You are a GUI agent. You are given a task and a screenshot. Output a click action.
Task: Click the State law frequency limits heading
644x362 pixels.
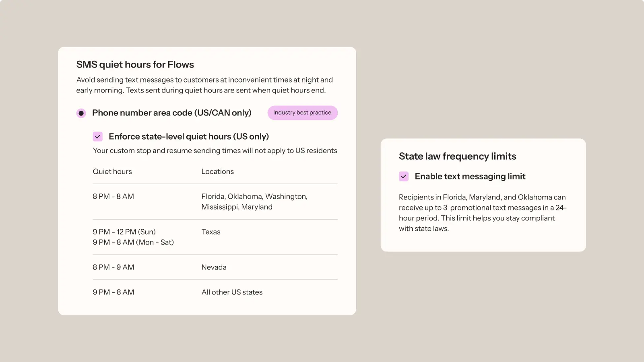click(458, 156)
